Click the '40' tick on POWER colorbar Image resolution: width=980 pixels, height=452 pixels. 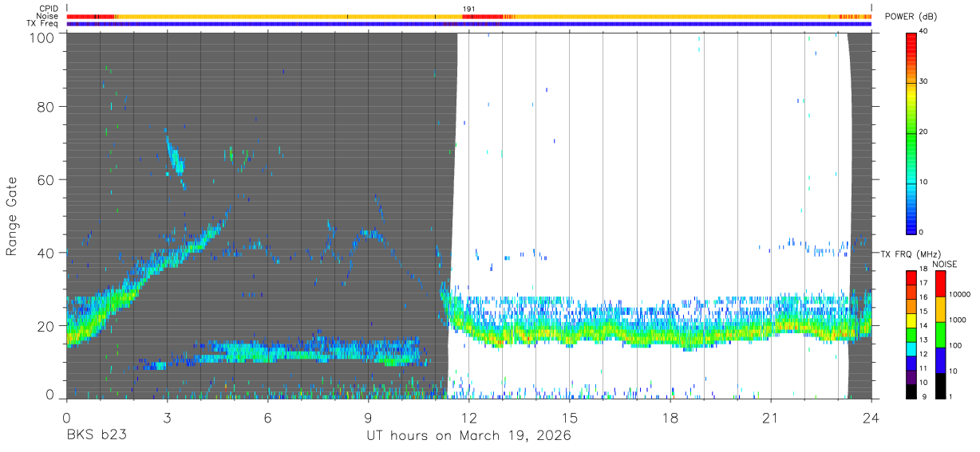click(x=925, y=32)
